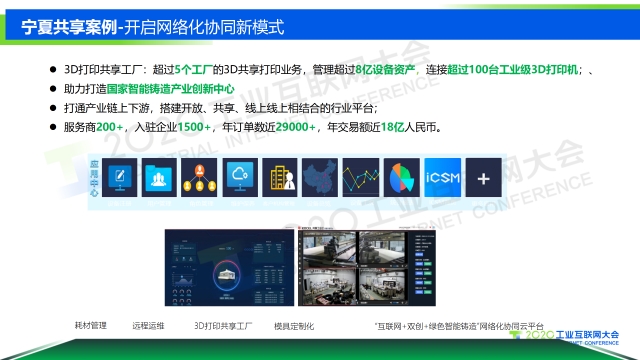
Task: Click the 应用中心 vertical label
Action: pyautogui.click(x=94, y=178)
